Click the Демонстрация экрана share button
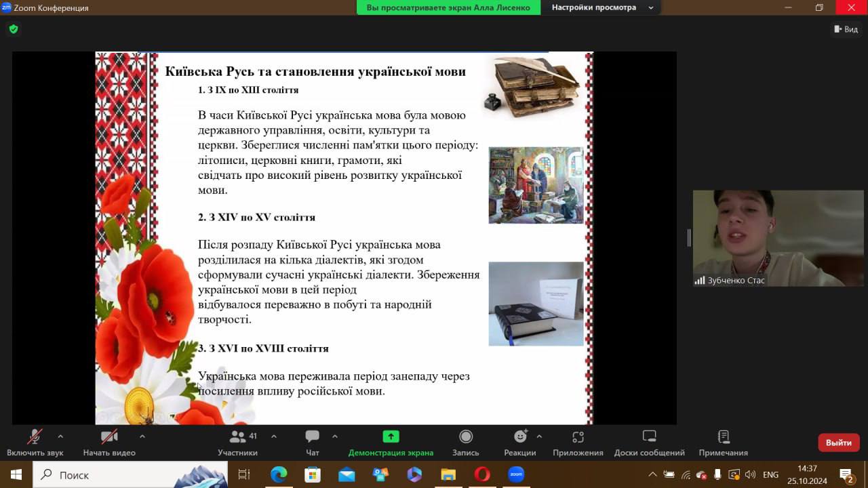 (391, 442)
